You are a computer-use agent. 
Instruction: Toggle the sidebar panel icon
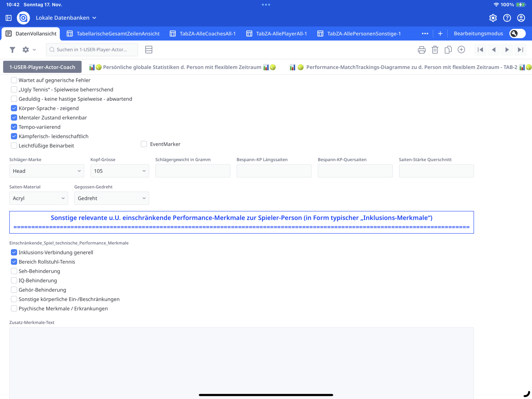point(9,18)
